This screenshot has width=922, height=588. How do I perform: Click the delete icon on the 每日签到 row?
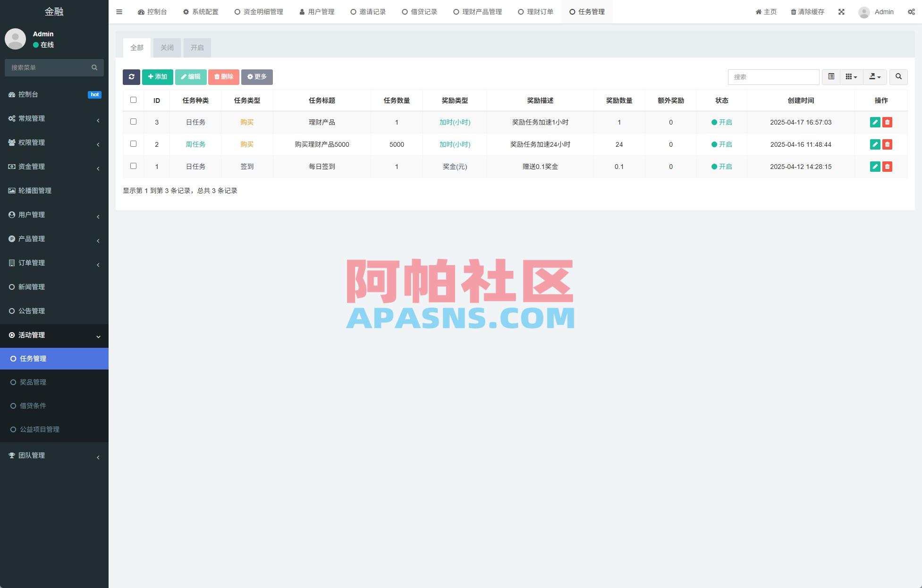tap(888, 166)
